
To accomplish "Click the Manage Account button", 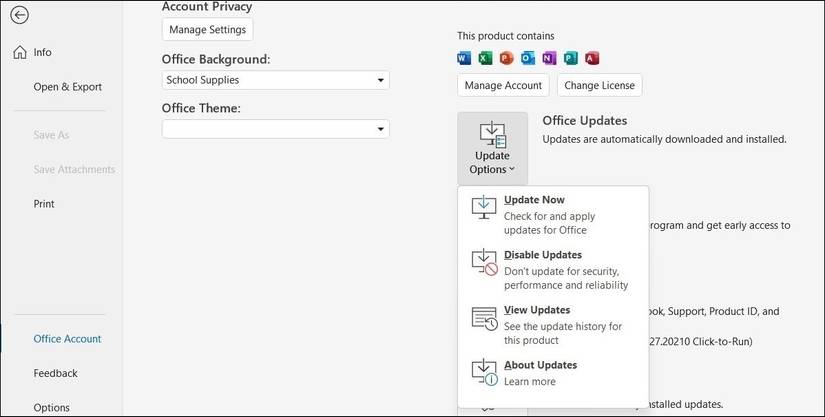I will (503, 85).
